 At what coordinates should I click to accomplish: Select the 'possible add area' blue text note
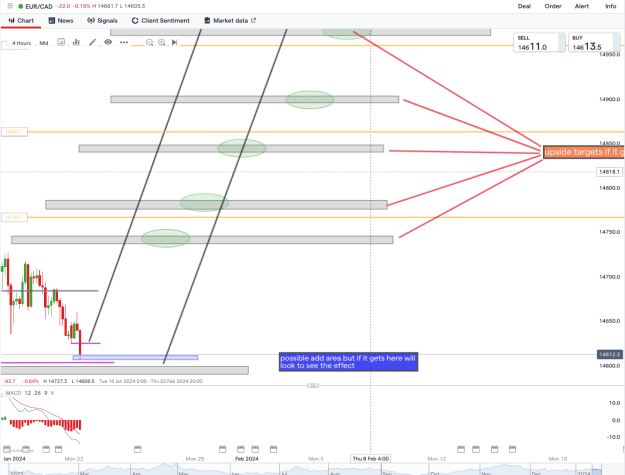coord(348,362)
